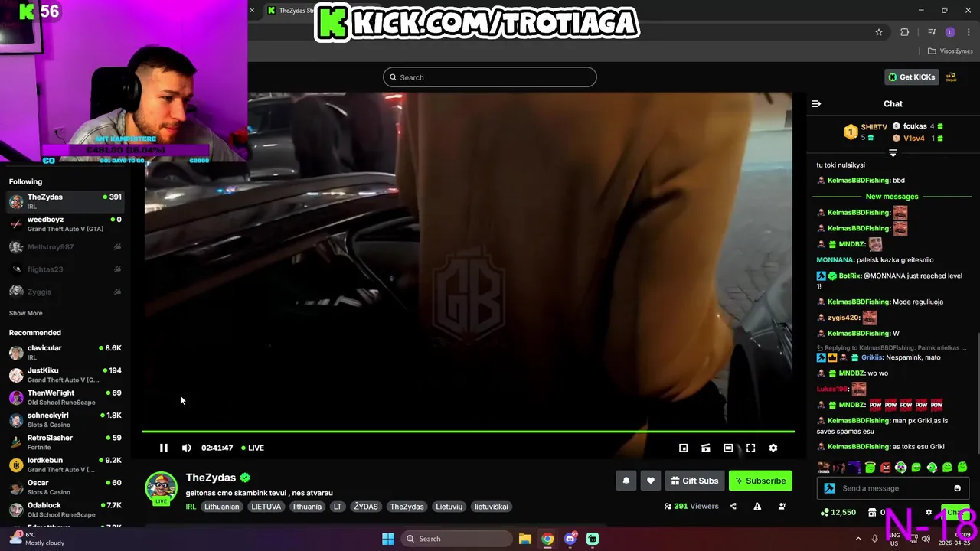The width and height of the screenshot is (980, 551).
Task: Open Discord from the taskbar
Action: [570, 539]
